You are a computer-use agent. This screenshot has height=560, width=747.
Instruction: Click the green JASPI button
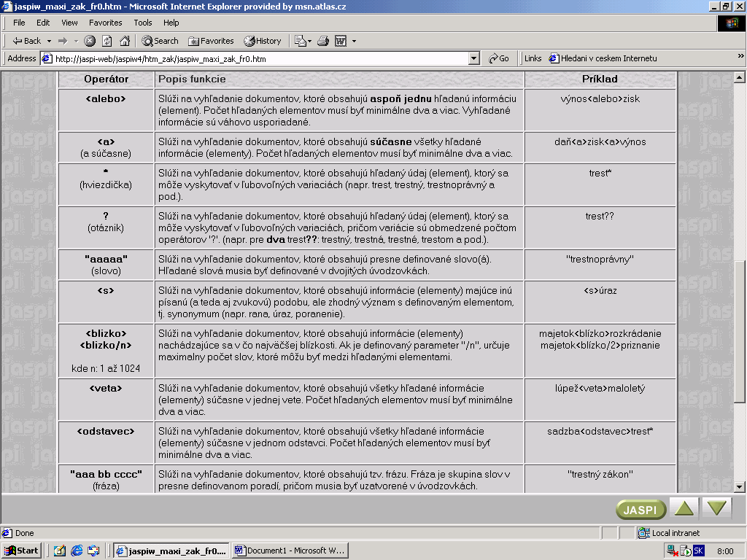(640, 510)
